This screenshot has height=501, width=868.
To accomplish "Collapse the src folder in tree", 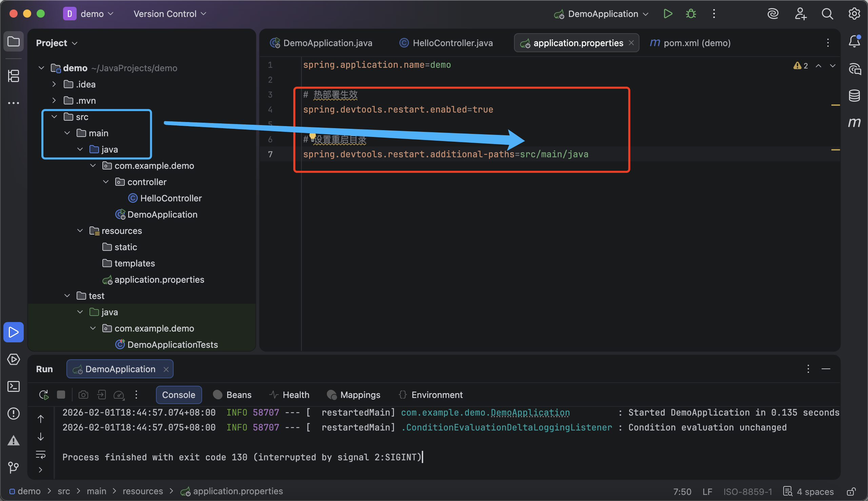I will (54, 117).
